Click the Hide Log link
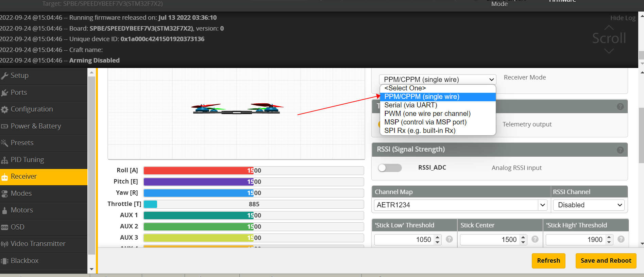This screenshot has height=277, width=644. pos(623,18)
